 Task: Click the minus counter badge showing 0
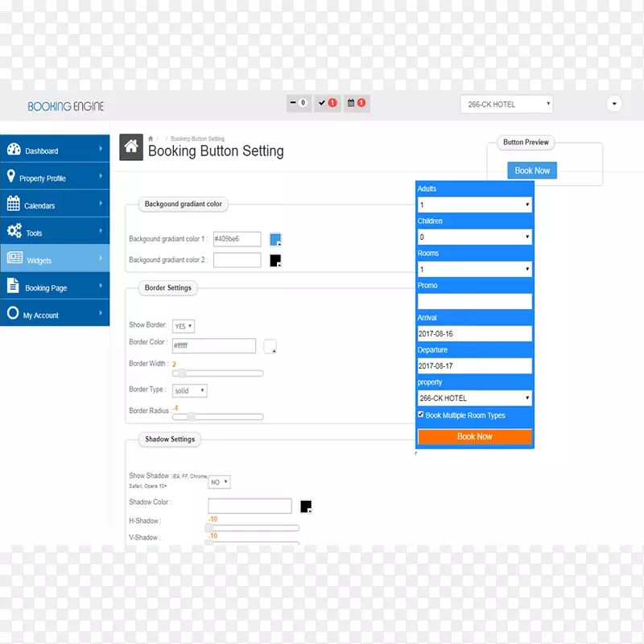299,103
